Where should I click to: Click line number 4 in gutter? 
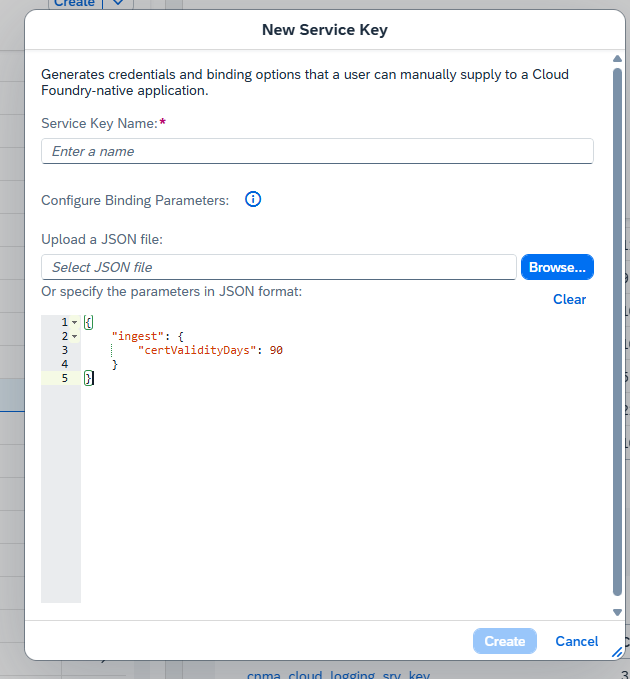pos(65,364)
